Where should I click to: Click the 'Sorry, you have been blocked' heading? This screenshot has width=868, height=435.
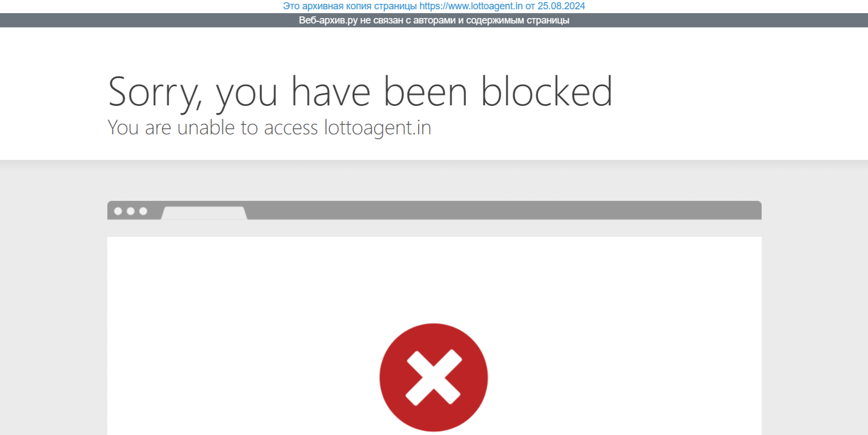pos(360,92)
